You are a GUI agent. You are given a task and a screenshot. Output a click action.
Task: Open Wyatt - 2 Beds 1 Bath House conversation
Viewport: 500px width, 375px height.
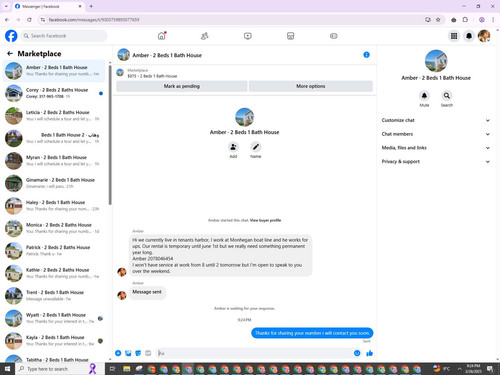pos(54,318)
